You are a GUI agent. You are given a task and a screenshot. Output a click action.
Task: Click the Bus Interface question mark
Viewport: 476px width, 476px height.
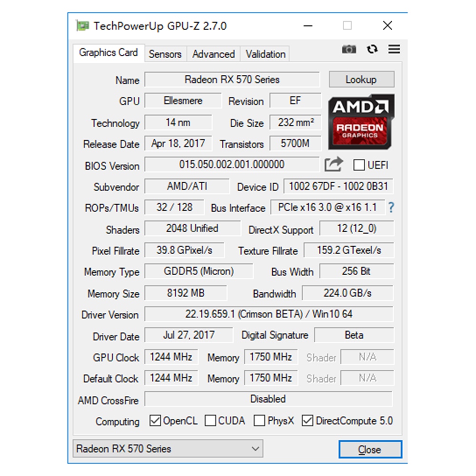[391, 208]
